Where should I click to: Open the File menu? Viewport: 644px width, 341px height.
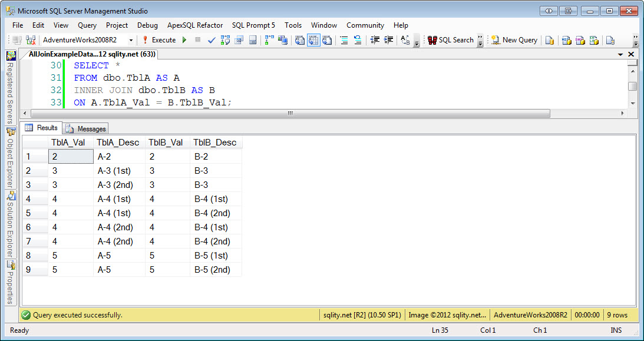point(18,25)
